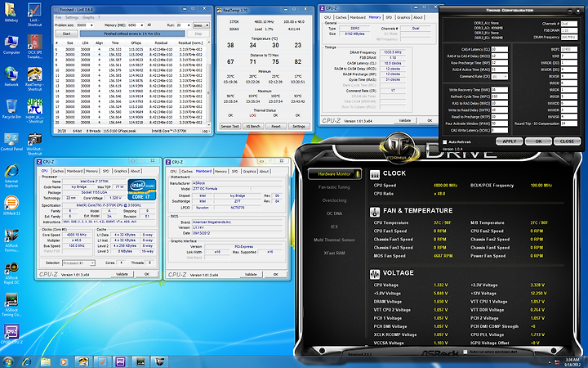
Task: Click the taskbar clock showing 3:34 AM
Action: [572, 362]
